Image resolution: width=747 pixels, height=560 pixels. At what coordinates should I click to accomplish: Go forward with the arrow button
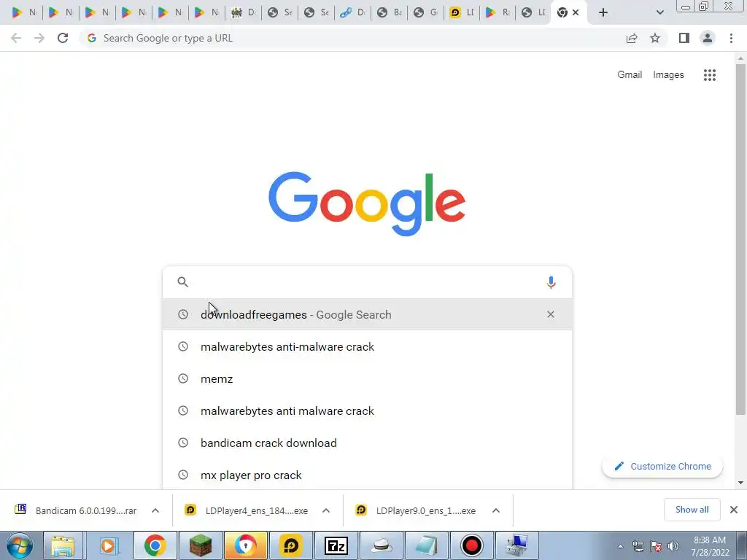tap(39, 38)
